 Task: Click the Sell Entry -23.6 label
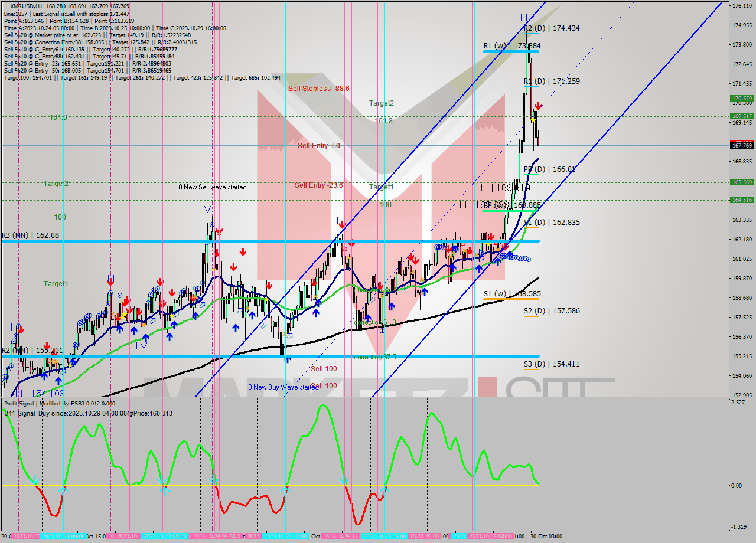coord(318,185)
